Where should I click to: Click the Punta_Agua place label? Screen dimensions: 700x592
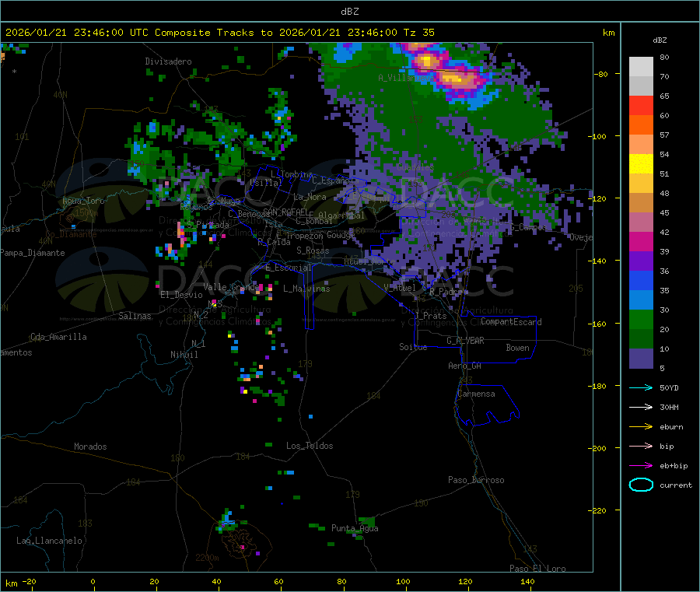(x=355, y=528)
